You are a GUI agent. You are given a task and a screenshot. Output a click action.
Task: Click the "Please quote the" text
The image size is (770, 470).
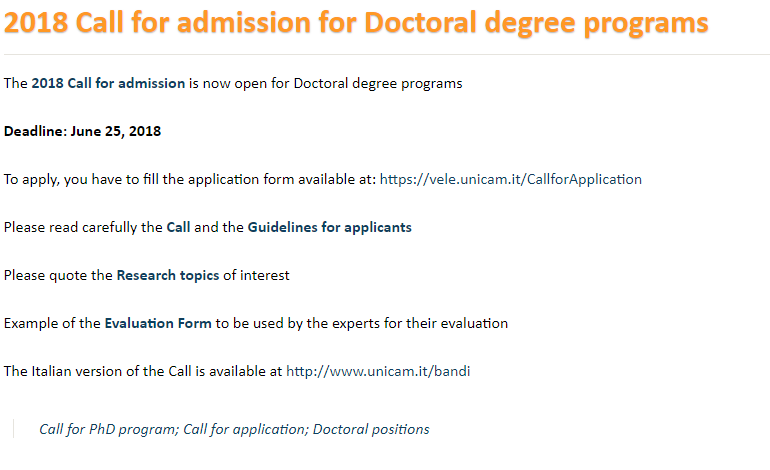[x=58, y=275]
